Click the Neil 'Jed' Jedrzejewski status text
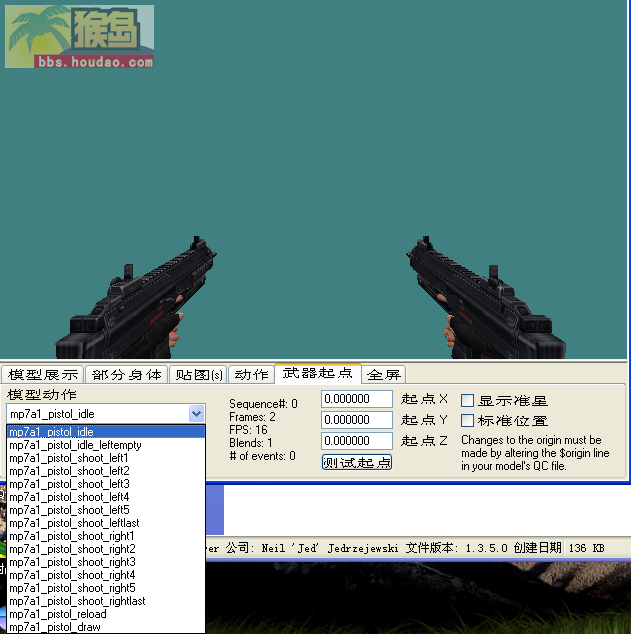 click(x=330, y=548)
